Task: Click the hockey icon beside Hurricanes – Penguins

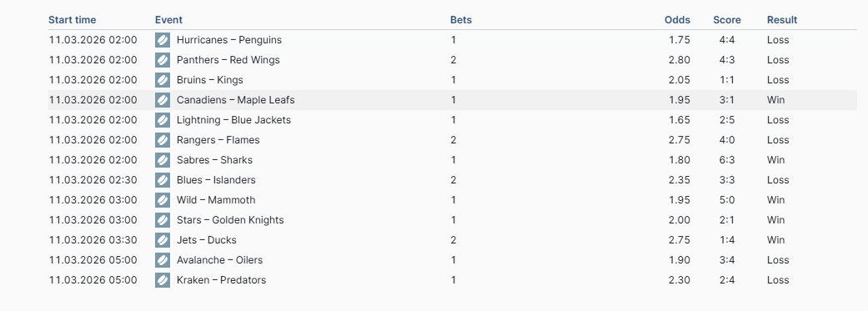Action: click(x=163, y=40)
